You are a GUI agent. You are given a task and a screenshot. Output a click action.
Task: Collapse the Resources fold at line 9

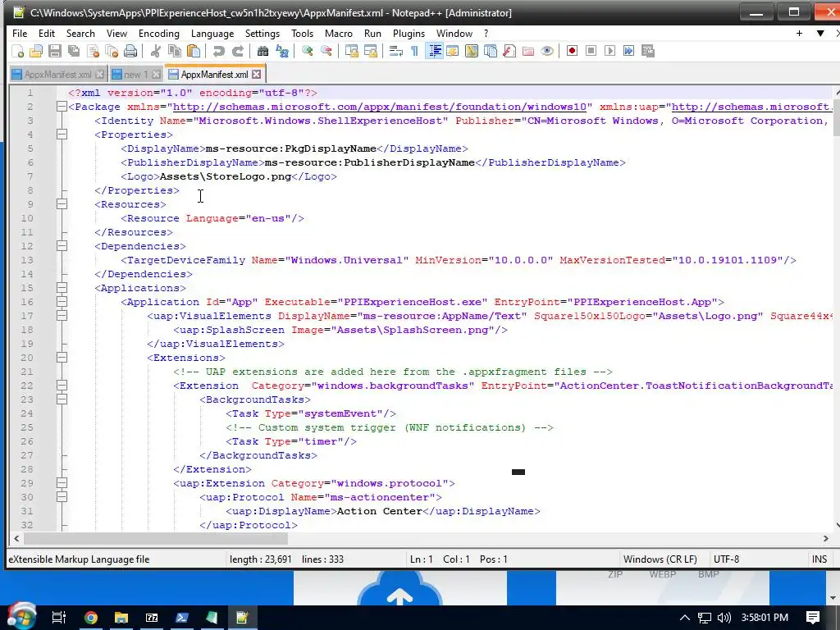pos(62,204)
